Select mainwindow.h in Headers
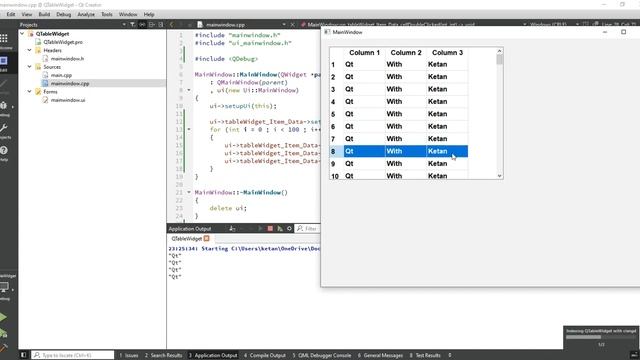Image resolution: width=640 pixels, height=360 pixels. click(x=67, y=58)
